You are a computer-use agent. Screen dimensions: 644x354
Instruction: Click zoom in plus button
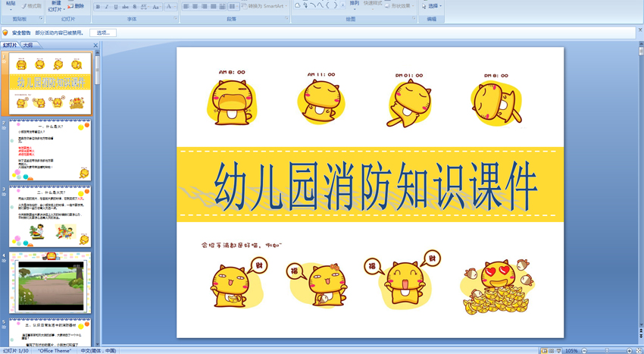pyautogui.click(x=629, y=351)
